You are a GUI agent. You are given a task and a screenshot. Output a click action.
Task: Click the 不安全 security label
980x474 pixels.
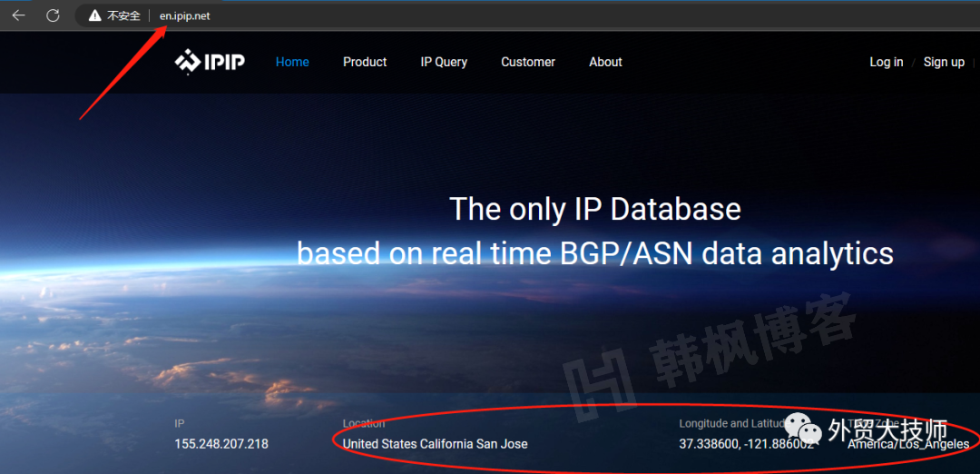click(123, 16)
